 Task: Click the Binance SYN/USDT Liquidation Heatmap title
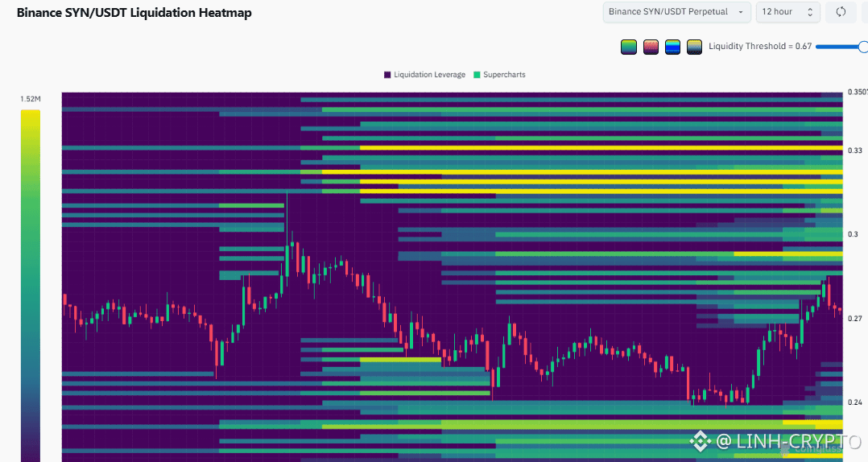click(x=134, y=12)
